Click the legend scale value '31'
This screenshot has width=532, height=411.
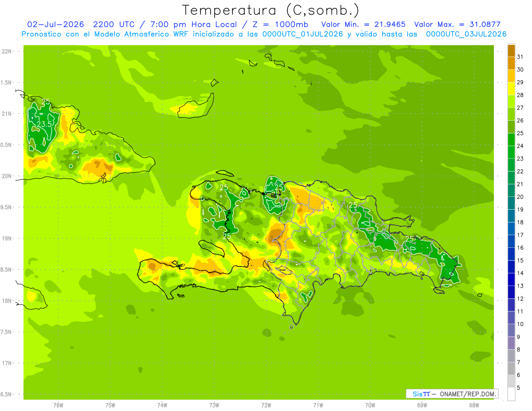[520, 57]
